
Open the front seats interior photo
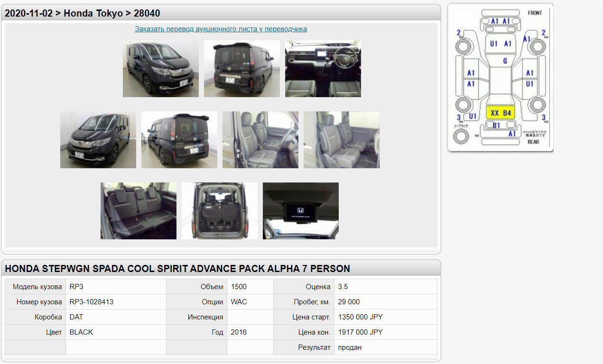(260, 140)
